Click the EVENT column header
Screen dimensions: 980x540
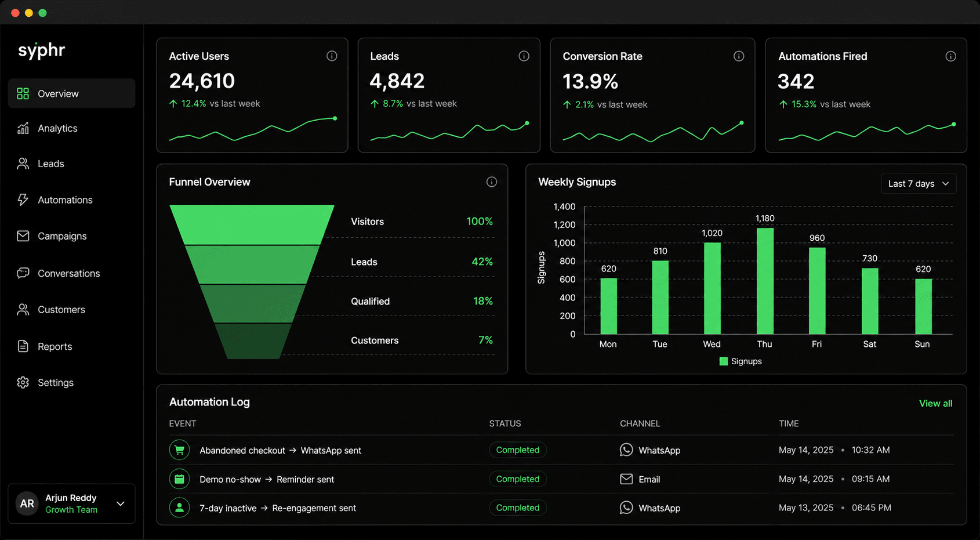[x=183, y=423]
